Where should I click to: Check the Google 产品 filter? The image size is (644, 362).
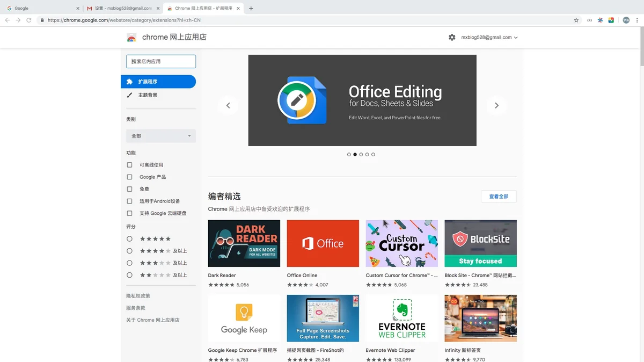[129, 177]
